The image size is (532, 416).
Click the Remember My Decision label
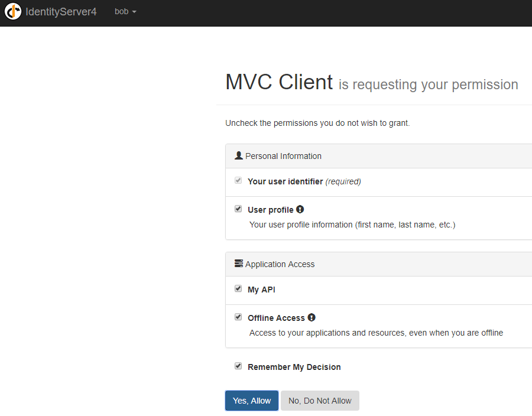pos(294,367)
